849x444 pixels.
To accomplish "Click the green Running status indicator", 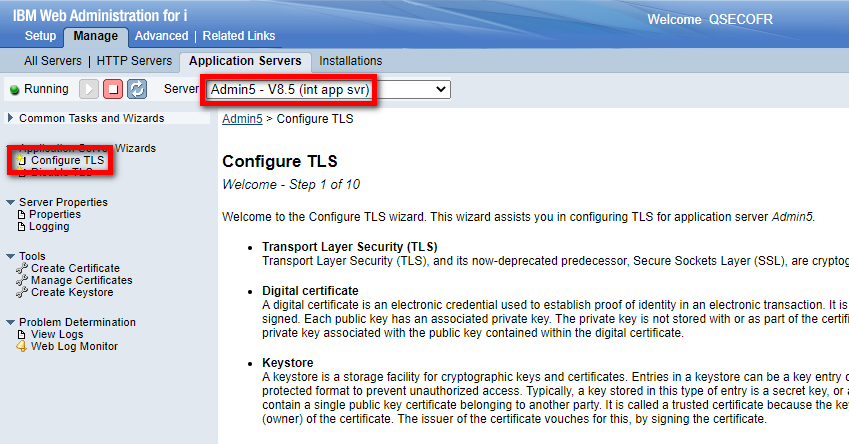I will [x=15, y=89].
